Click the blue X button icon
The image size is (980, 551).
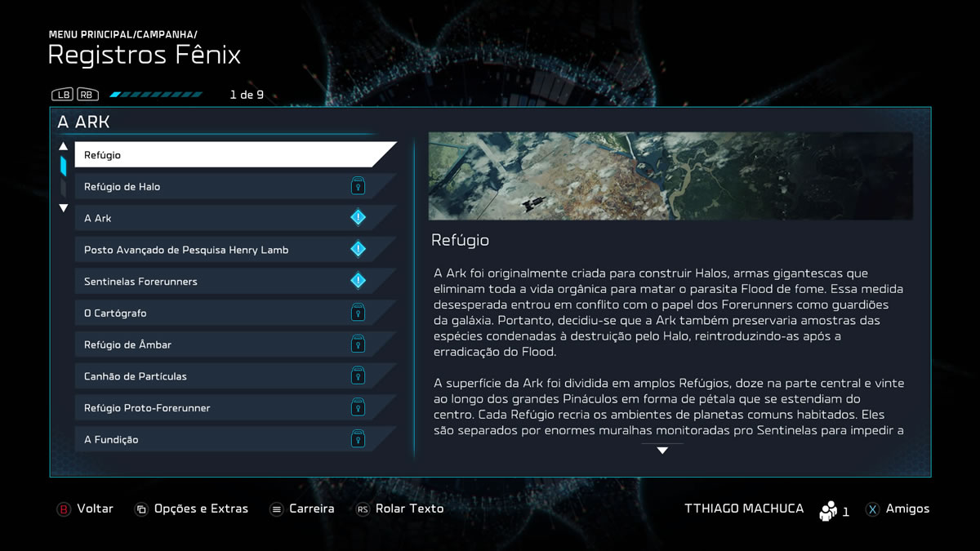pos(873,509)
